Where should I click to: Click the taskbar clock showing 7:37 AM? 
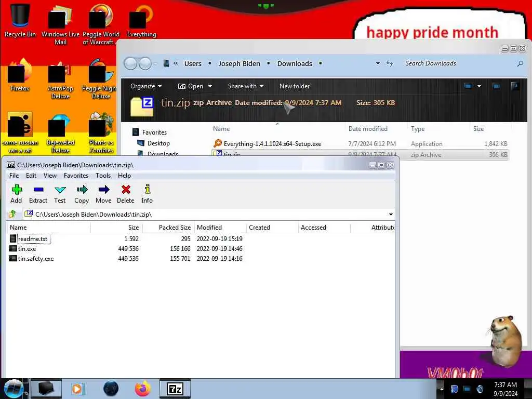(x=506, y=389)
